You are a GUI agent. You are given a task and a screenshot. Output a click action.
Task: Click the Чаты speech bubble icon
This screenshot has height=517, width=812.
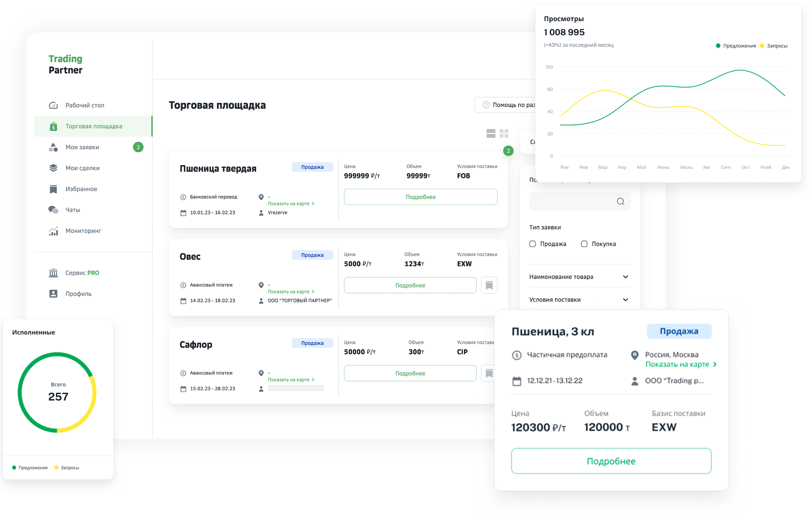(x=53, y=210)
